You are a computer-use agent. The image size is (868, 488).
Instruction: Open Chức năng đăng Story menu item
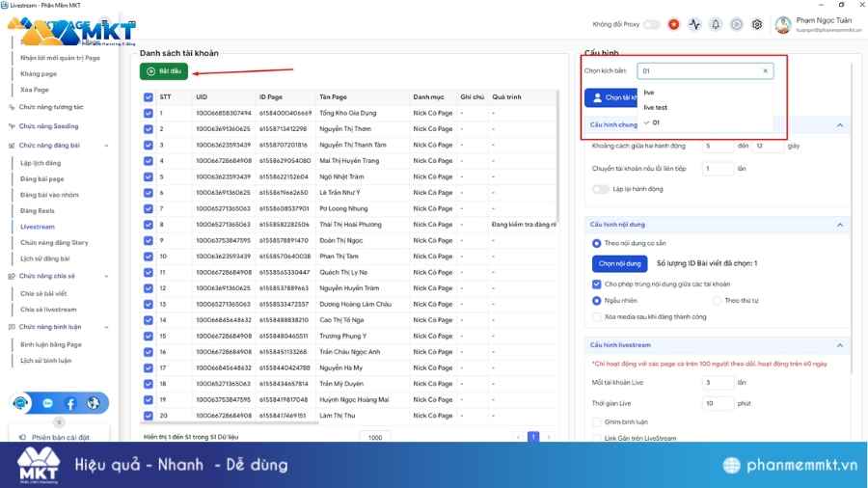[54, 242]
